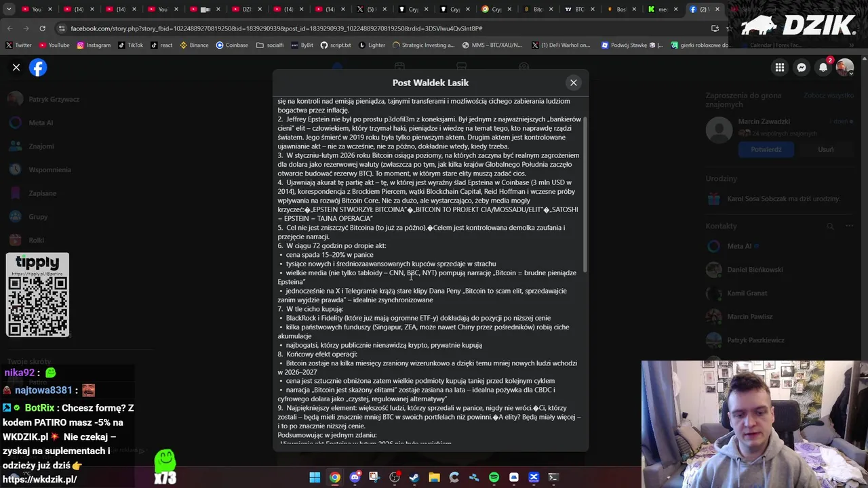The height and width of the screenshot is (488, 868).
Task: Open OBS Studio from the taskbar
Action: click(x=395, y=477)
